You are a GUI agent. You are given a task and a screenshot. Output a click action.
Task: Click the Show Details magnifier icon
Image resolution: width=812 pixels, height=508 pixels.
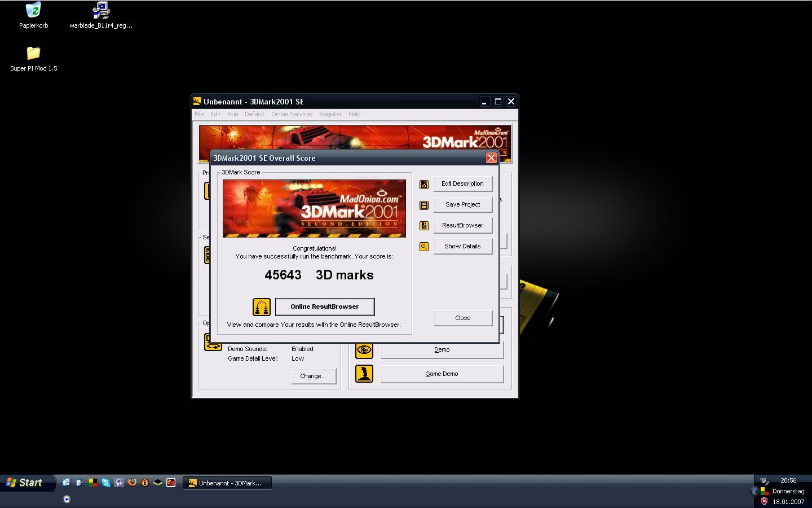click(x=424, y=247)
